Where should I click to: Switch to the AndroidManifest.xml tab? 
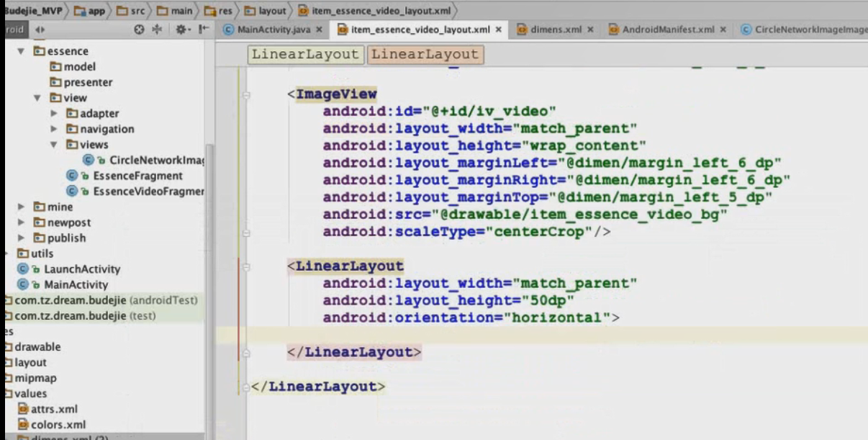[x=667, y=30]
